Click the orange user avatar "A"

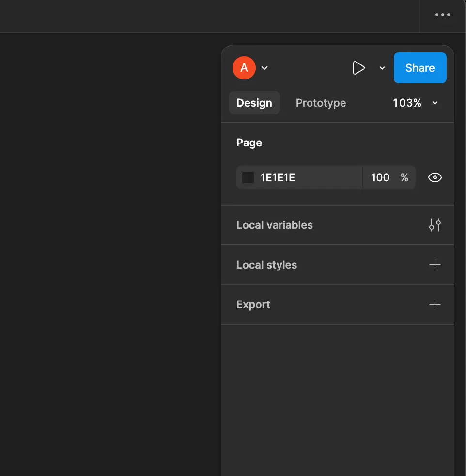click(x=244, y=68)
